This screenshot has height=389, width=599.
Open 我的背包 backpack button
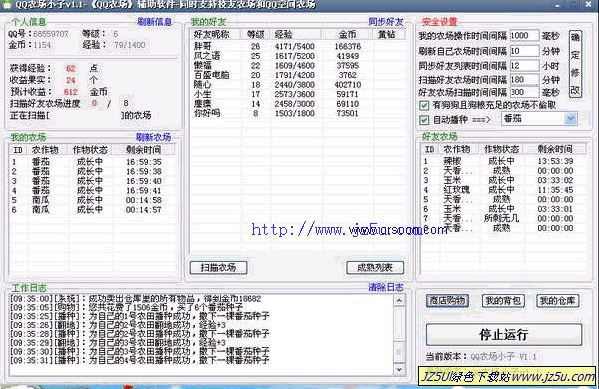[x=503, y=301]
